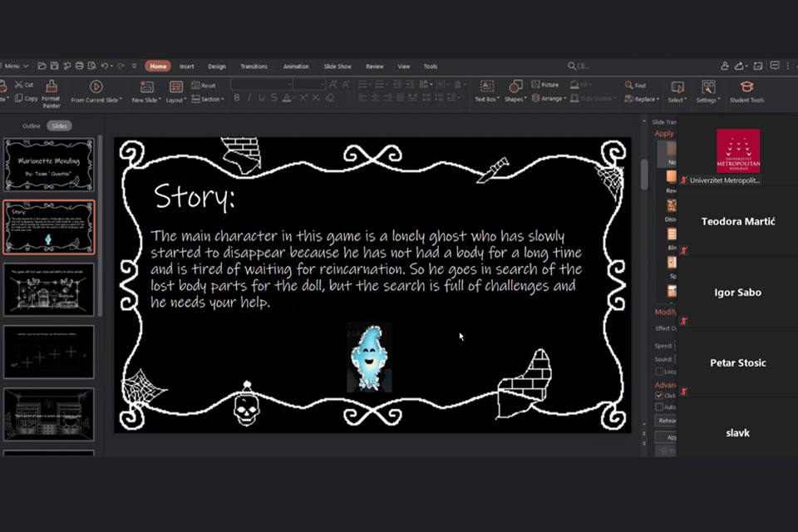Click the Reset slide button
Viewport: 798px width, 532px height.
point(204,85)
